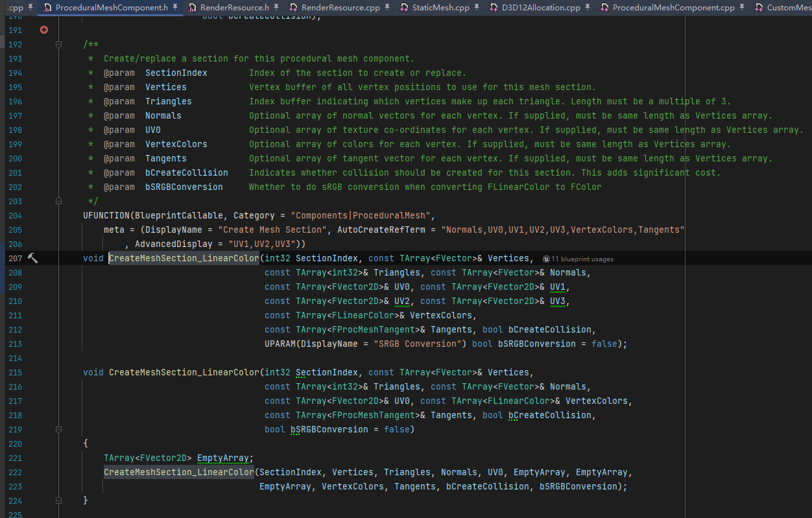The image size is (812, 518).
Task: Open the ProceduralMeshComponent.cpp tab
Action: pos(673,8)
